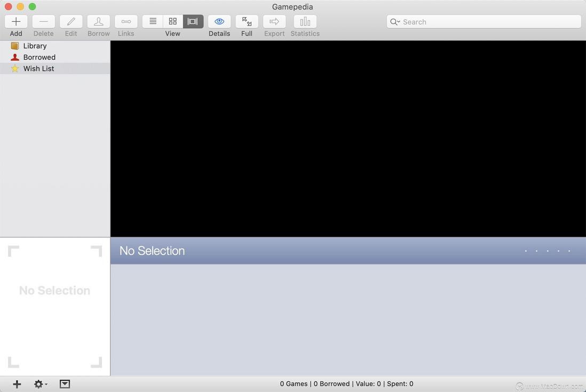This screenshot has height=392, width=586.
Task: Click the green zoom window button
Action: 33,6
